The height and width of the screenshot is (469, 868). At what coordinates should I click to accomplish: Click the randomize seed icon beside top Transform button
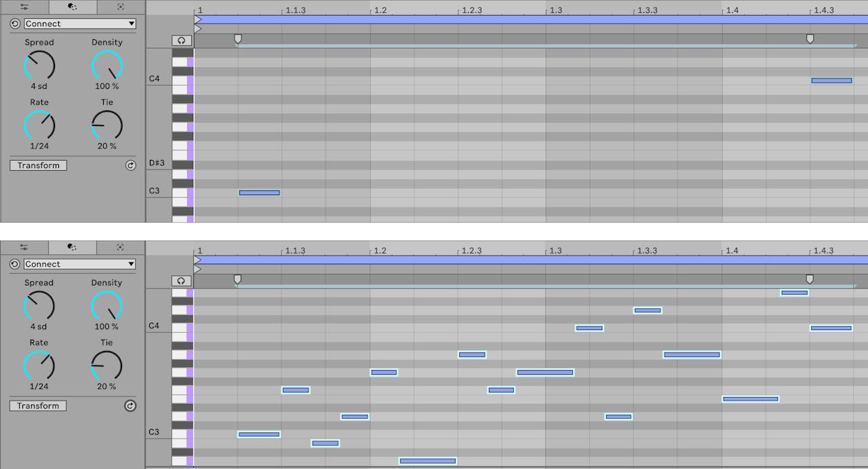[x=130, y=165]
